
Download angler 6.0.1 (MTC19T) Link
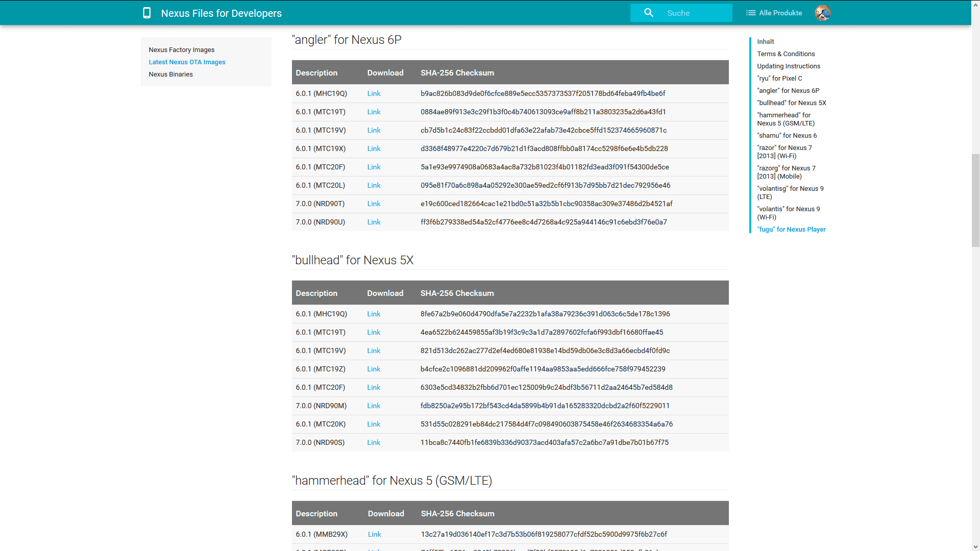tap(374, 112)
